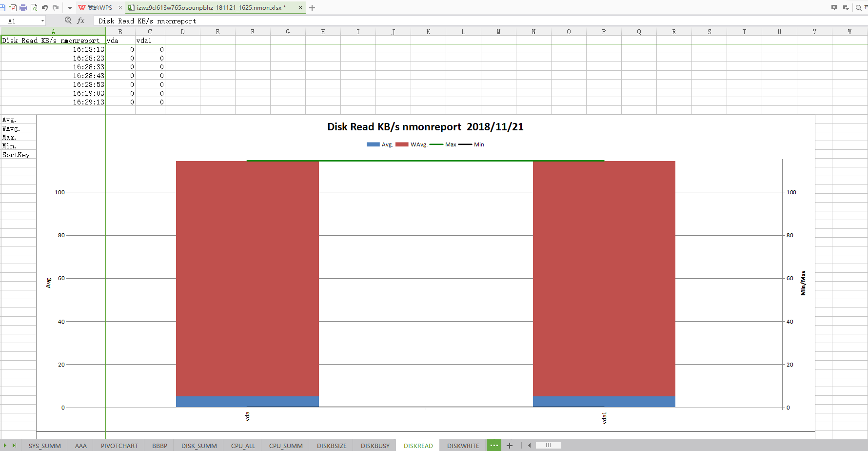Switch to the DISK_SUMM sheet tab
Image resolution: width=868 pixels, height=451 pixels.
199,446
